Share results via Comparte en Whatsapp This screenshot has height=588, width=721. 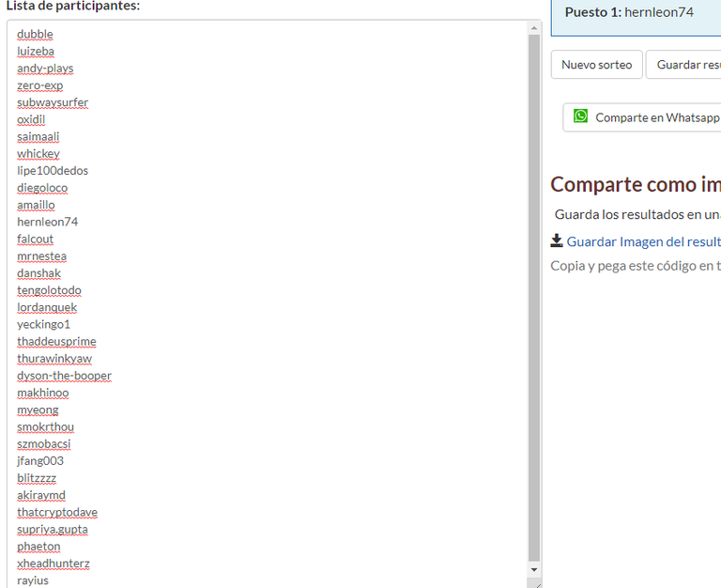pos(642,117)
